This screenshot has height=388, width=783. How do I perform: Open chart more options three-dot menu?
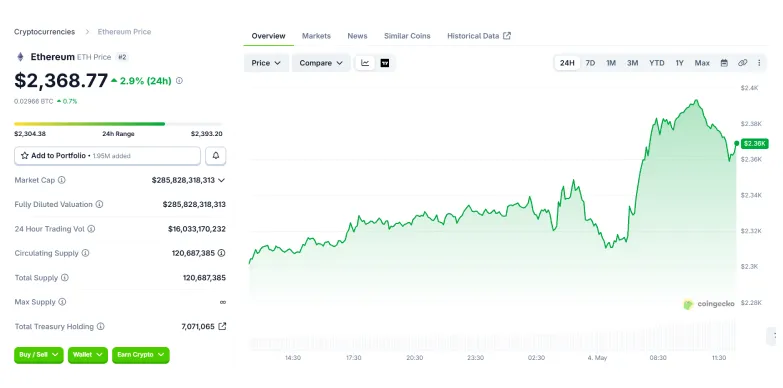(759, 63)
